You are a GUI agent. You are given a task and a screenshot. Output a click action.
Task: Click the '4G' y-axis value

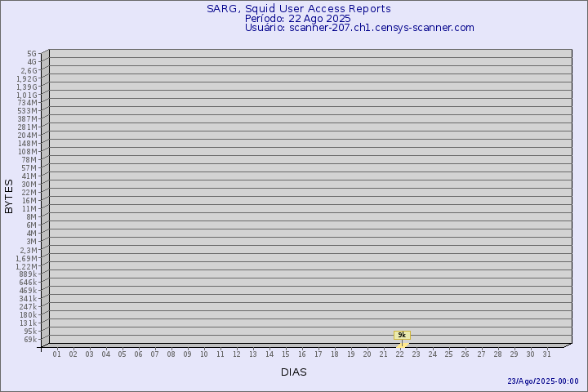[32, 62]
